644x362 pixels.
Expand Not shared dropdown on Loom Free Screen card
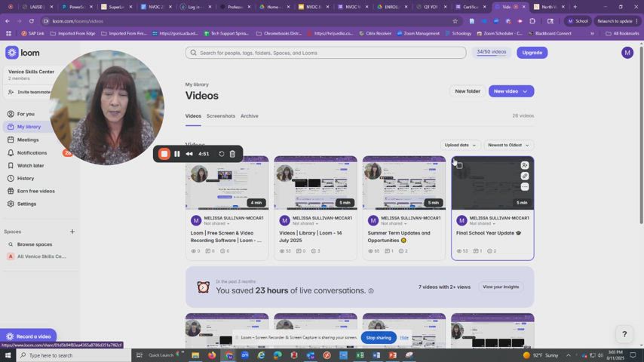[216, 223]
